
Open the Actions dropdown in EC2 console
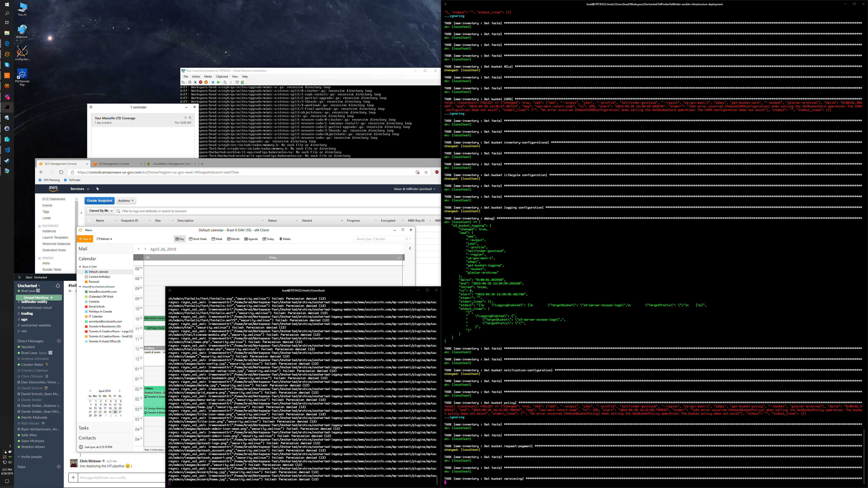[x=126, y=200]
